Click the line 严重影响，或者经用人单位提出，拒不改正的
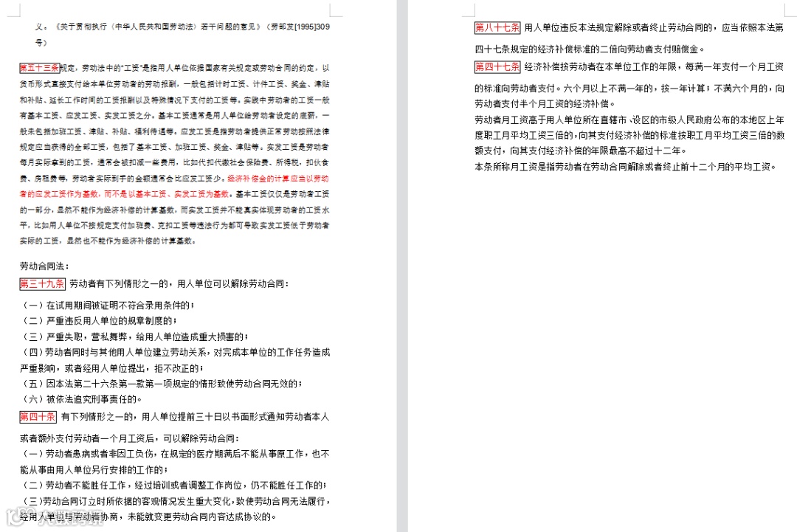Image resolution: width=797 pixels, height=532 pixels. click(x=112, y=368)
